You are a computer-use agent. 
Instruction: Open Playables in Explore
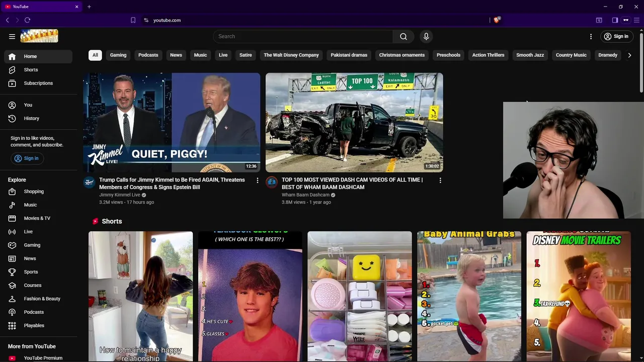click(38, 325)
